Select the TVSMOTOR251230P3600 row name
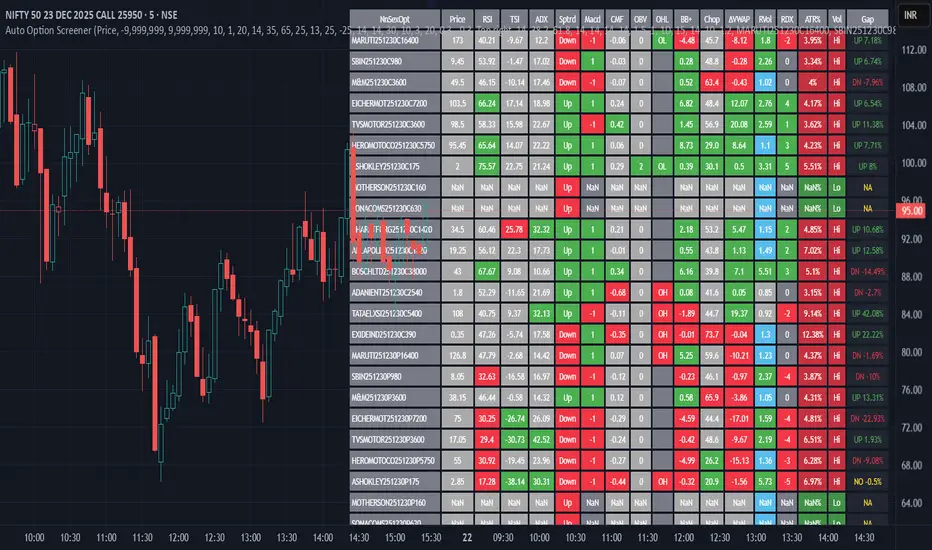This screenshot has width=932, height=550. click(395, 439)
